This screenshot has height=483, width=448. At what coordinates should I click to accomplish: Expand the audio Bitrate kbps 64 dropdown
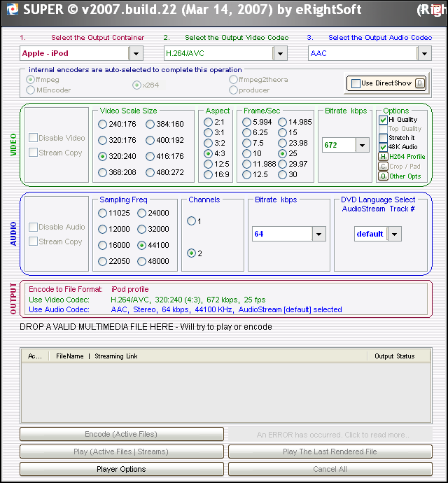[319, 234]
